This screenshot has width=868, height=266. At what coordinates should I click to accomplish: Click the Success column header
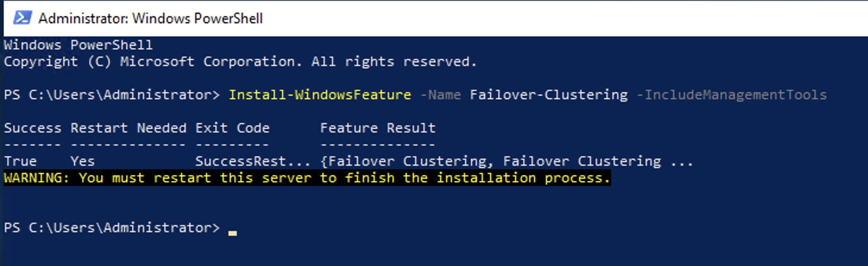[x=32, y=128]
